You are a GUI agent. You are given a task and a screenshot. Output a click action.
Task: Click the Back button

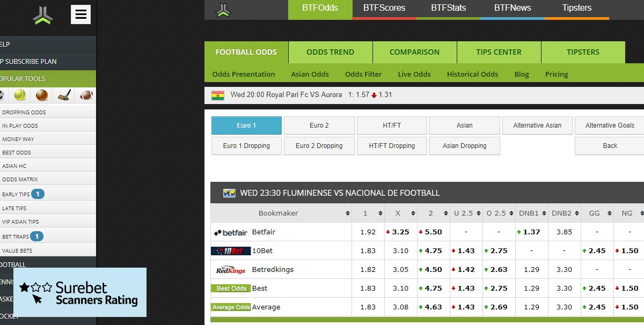click(610, 146)
